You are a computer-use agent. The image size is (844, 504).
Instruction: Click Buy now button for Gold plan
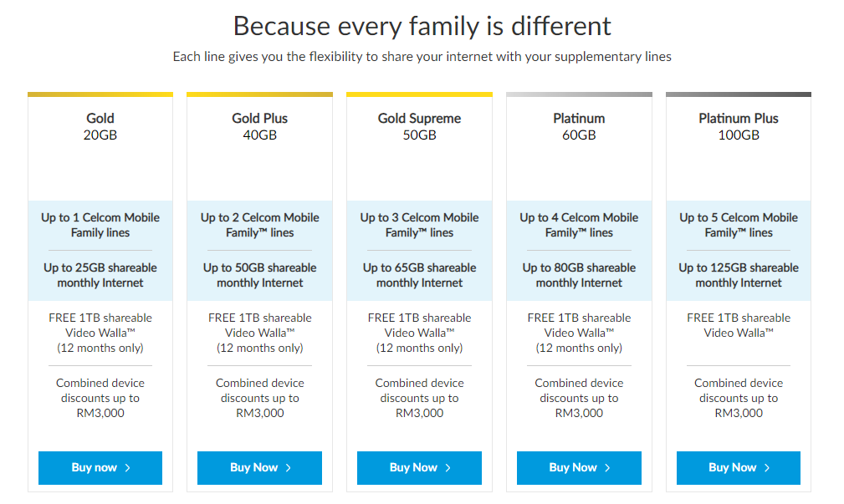tap(100, 468)
